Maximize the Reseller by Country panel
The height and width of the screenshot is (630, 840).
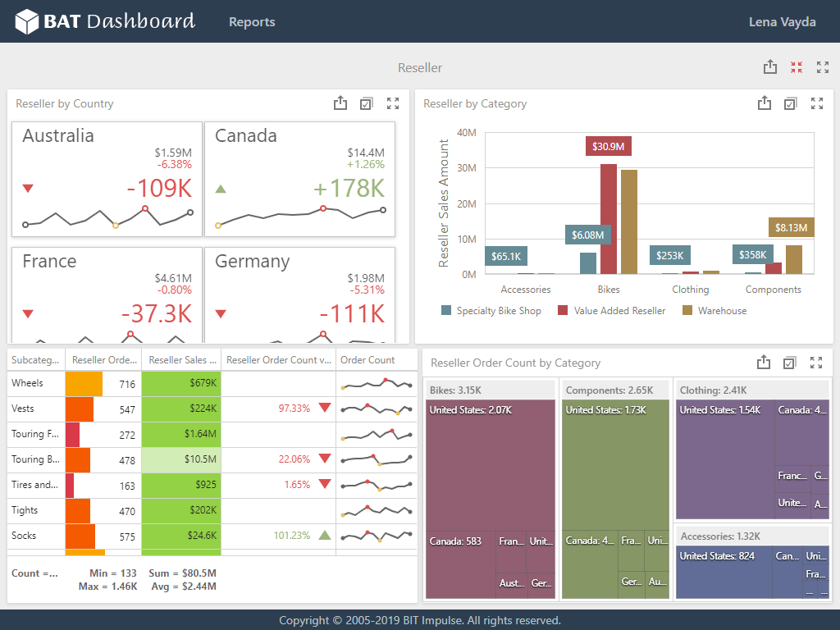point(393,103)
